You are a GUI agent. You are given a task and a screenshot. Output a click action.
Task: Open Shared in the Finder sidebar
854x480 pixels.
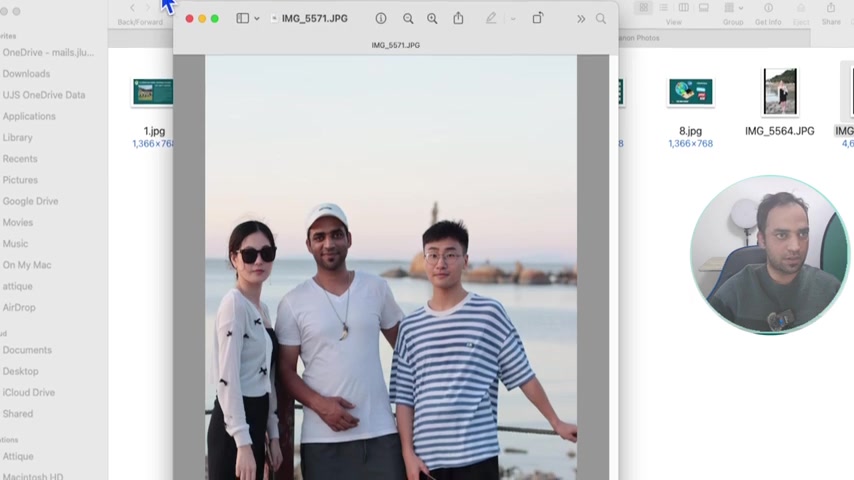click(17, 414)
